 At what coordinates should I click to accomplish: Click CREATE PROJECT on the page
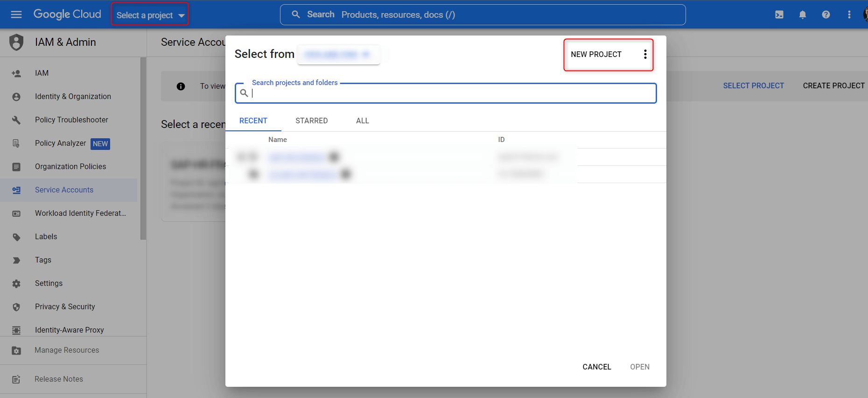click(x=834, y=85)
